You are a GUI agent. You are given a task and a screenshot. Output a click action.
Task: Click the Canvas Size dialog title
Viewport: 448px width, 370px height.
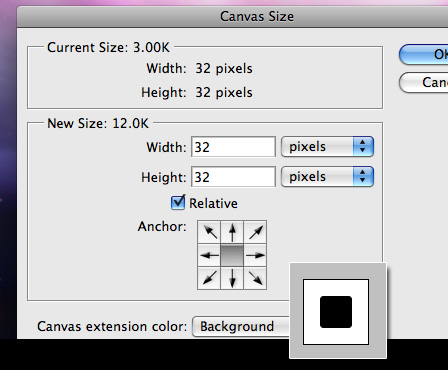click(257, 16)
